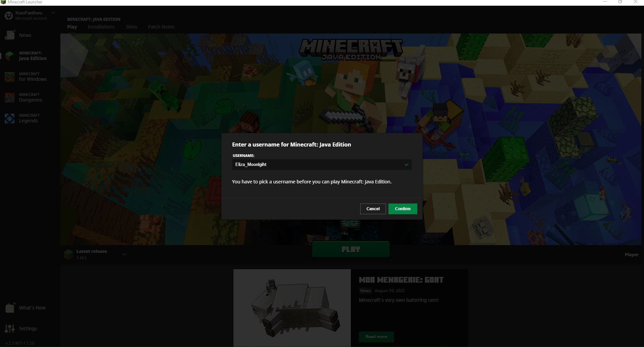This screenshot has height=347, width=644.
Task: Close the Minecraft Launcher window
Action: click(635, 2)
